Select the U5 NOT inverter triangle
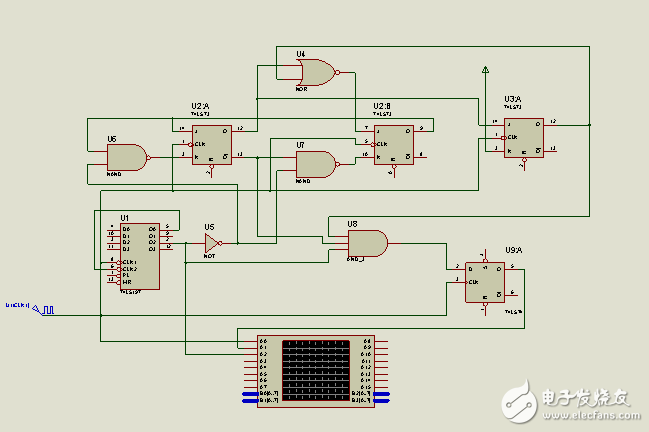 pyautogui.click(x=211, y=242)
